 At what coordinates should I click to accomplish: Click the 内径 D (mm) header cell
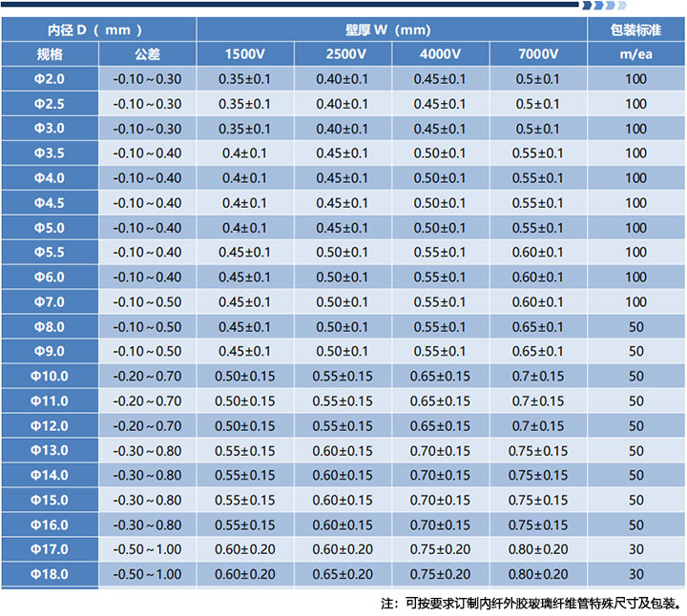pyautogui.click(x=97, y=30)
